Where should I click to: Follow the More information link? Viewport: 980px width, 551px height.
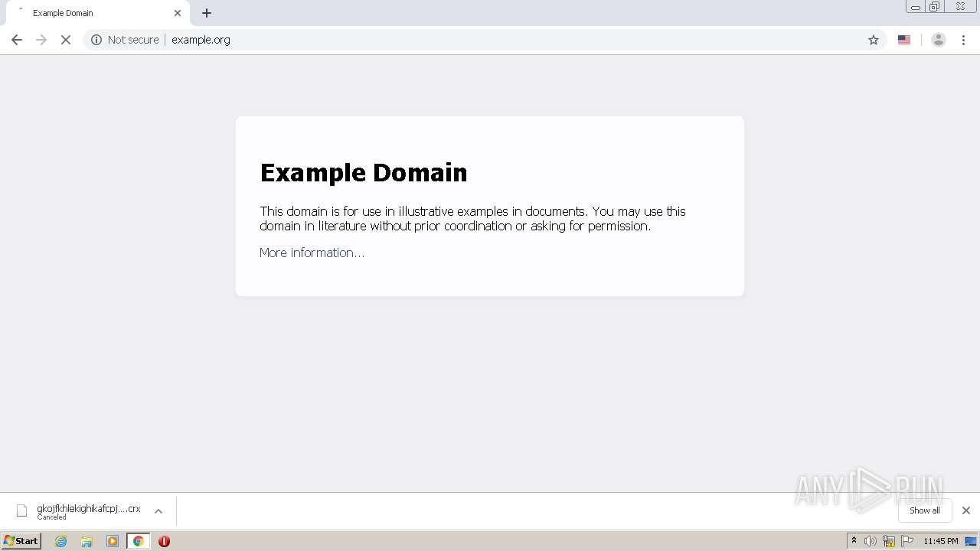coord(312,253)
